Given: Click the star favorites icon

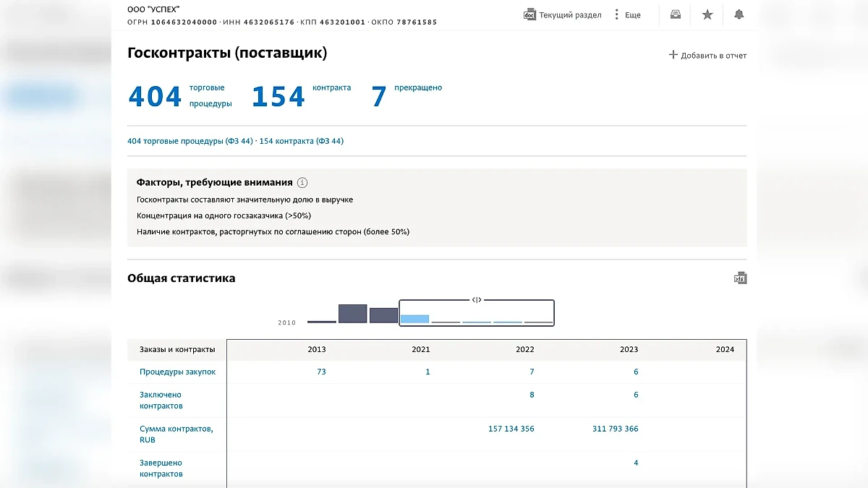Looking at the screenshot, I should (x=707, y=14).
